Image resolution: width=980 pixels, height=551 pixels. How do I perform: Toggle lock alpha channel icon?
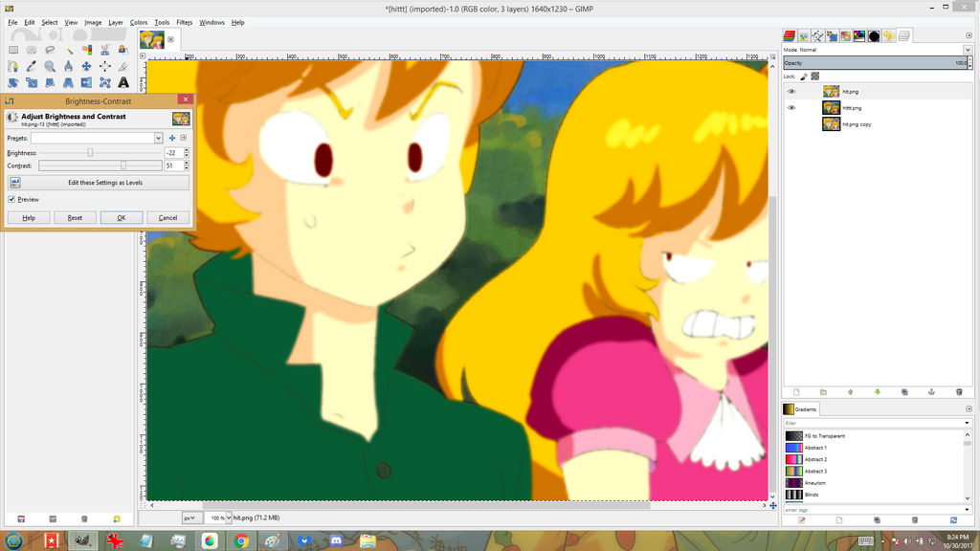click(815, 77)
